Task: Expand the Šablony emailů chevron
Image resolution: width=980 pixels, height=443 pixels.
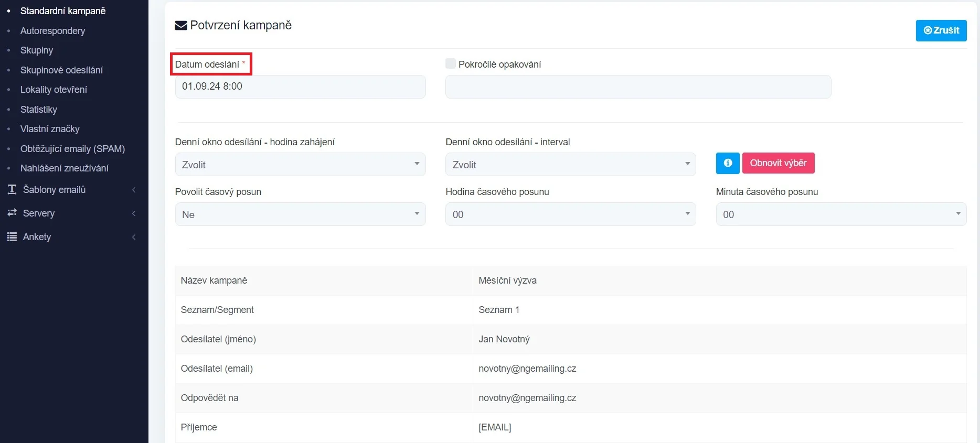Action: click(134, 190)
